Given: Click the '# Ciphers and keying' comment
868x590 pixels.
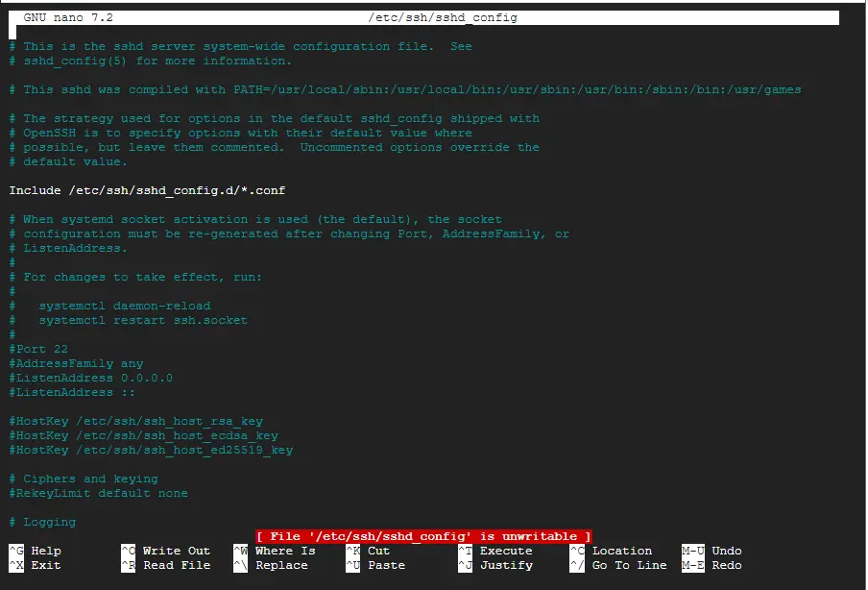Looking at the screenshot, I should tap(83, 479).
